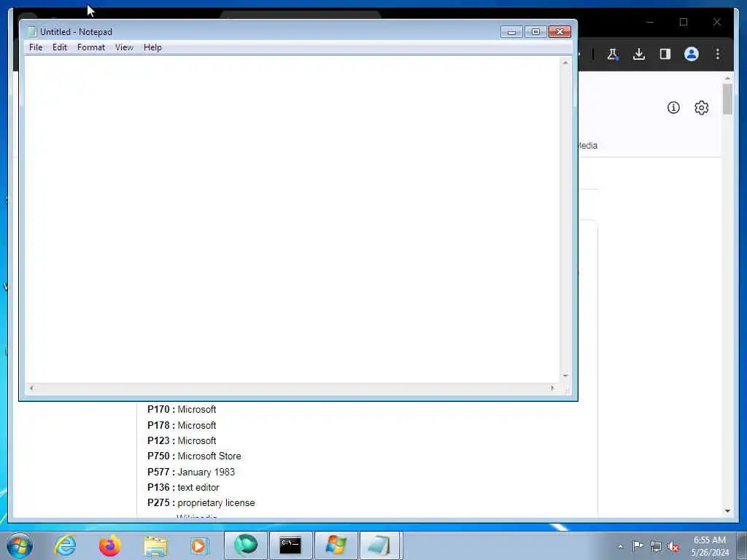Open the taskbar clock showing 6:55 AM
The width and height of the screenshot is (747, 560).
tap(710, 546)
